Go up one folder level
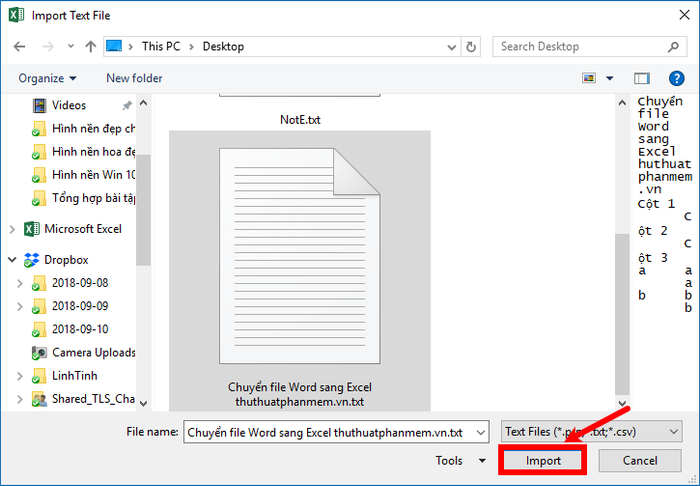 pos(91,46)
